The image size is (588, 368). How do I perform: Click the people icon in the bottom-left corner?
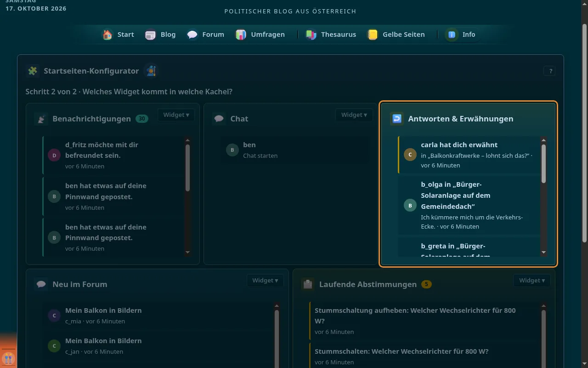[x=8, y=358]
